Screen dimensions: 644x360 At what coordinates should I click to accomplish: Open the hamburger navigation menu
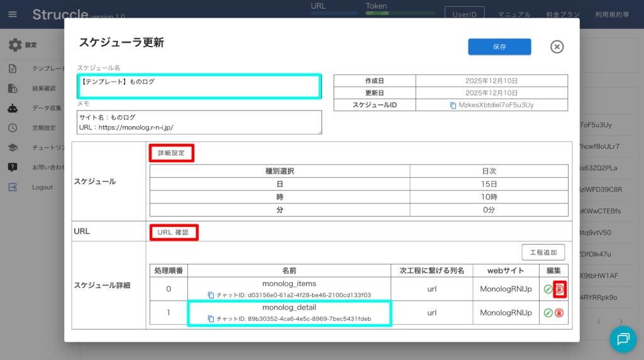13,14
